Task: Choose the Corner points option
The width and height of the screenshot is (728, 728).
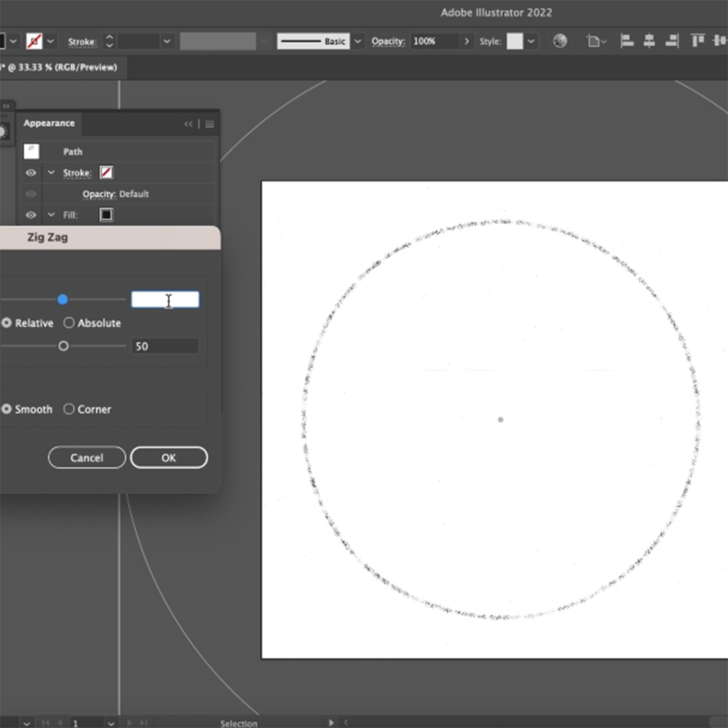Action: coord(69,409)
